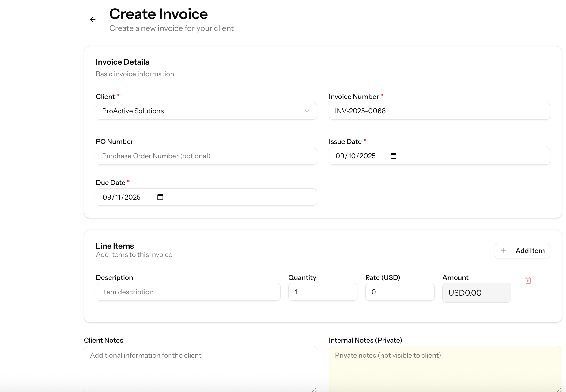The width and height of the screenshot is (566, 392).
Task: Select the Quantity field showing 1
Action: (323, 292)
